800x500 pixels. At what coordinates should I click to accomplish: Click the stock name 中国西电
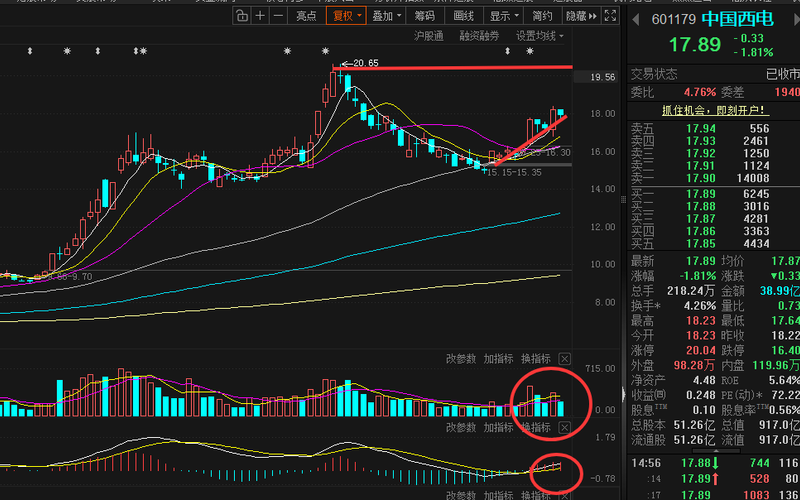(738, 19)
